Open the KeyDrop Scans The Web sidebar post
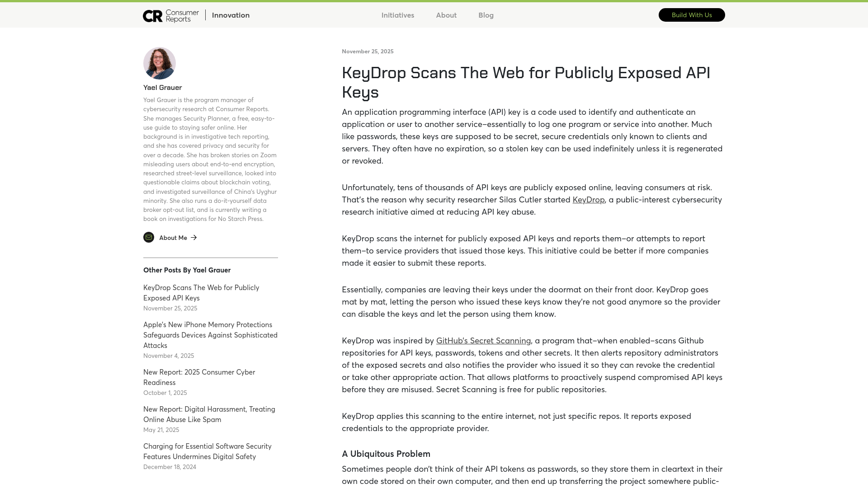868x488 pixels. (201, 292)
